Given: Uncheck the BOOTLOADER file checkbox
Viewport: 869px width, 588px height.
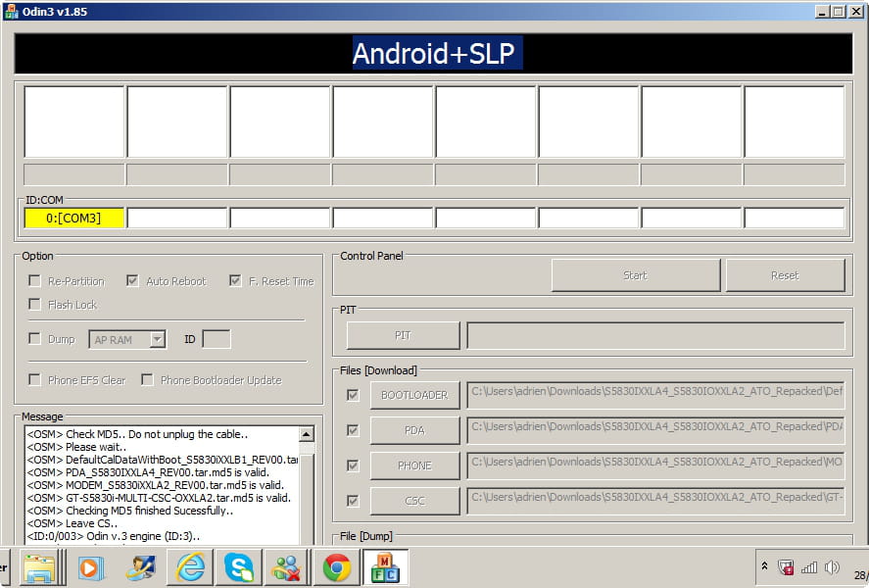Looking at the screenshot, I should pos(353,395).
